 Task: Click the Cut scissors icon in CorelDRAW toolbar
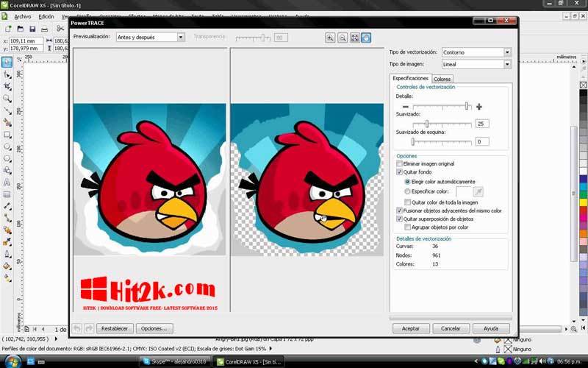[x=60, y=29]
